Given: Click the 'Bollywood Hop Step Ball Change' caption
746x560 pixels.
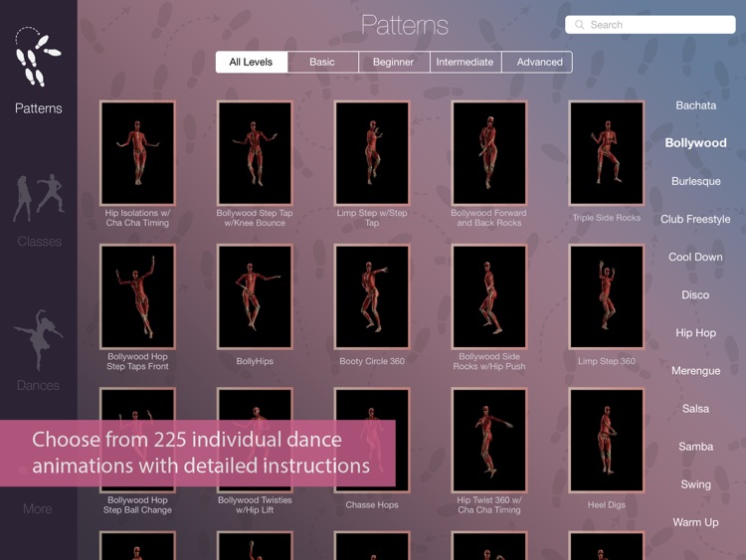Looking at the screenshot, I should coord(137,505).
